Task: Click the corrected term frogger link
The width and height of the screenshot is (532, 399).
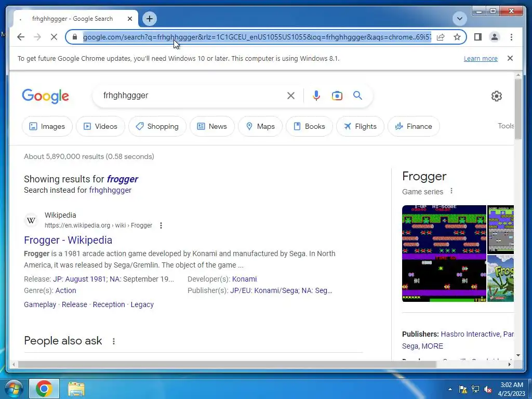Action: click(x=123, y=179)
